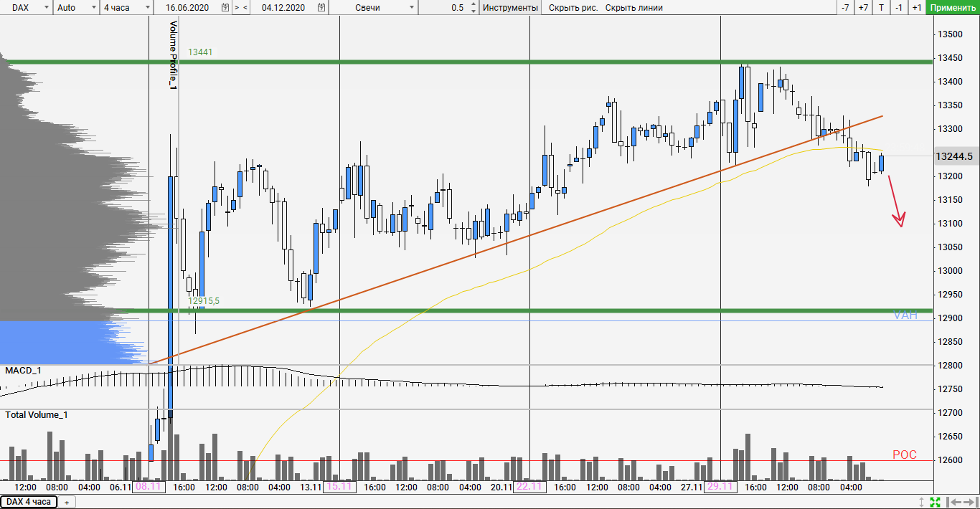The width and height of the screenshot is (980, 509).
Task: Shift date range back with < button
Action: (246, 8)
